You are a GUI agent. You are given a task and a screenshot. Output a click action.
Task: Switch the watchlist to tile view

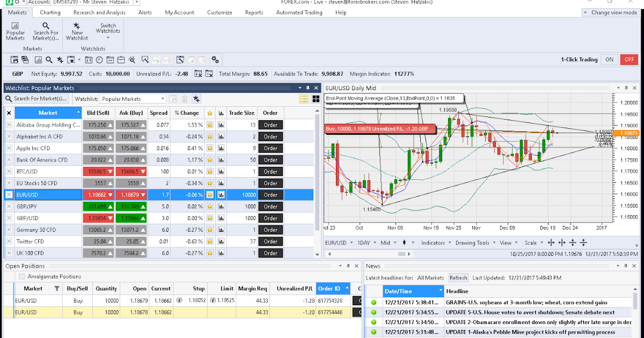316,99
